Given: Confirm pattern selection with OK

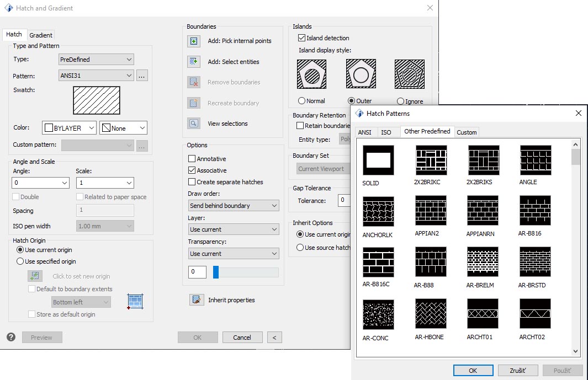Looking at the screenshot, I should tap(473, 370).
